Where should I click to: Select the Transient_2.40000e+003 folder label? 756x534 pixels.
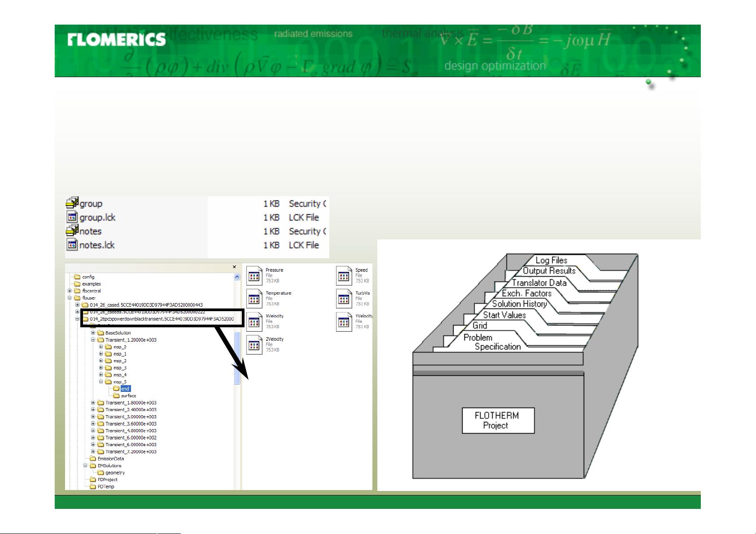coord(131,410)
